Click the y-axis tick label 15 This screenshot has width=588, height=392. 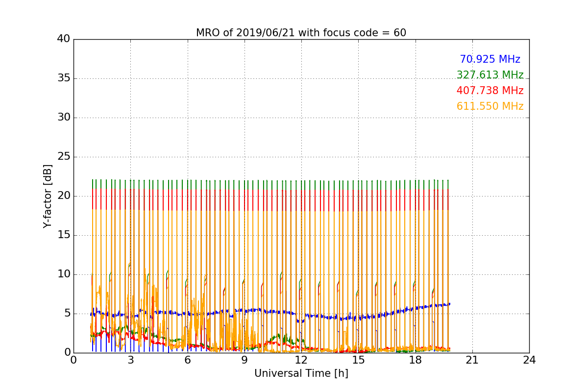tap(64, 235)
